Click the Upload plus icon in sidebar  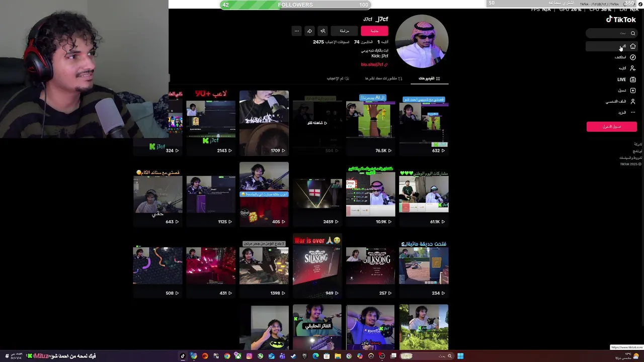[633, 90]
